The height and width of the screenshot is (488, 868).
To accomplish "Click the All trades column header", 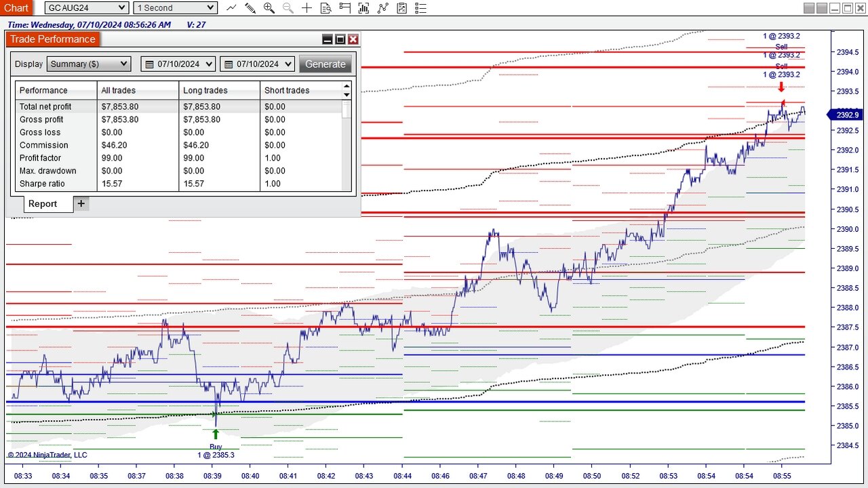I will 138,90.
